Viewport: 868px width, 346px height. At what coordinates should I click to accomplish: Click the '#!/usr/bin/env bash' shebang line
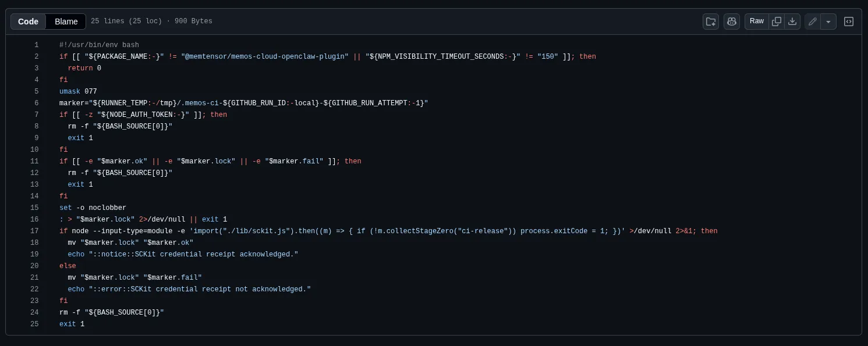99,45
